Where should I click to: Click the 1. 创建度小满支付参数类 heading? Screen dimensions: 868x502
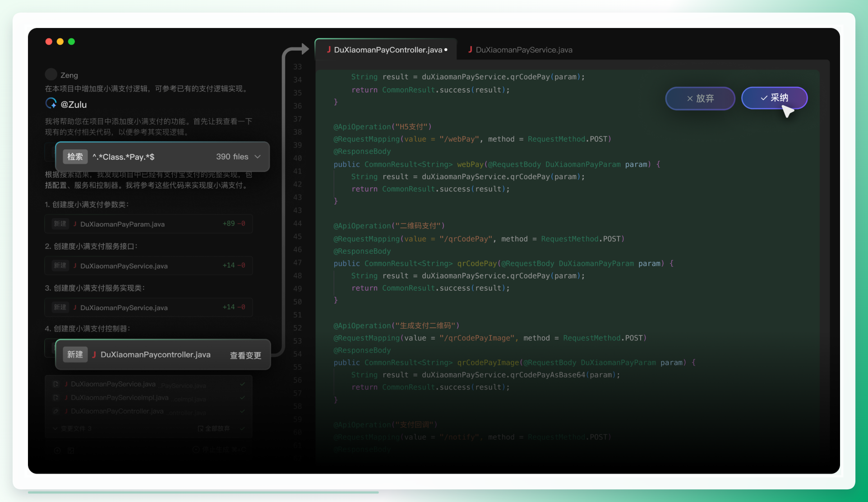pos(87,205)
